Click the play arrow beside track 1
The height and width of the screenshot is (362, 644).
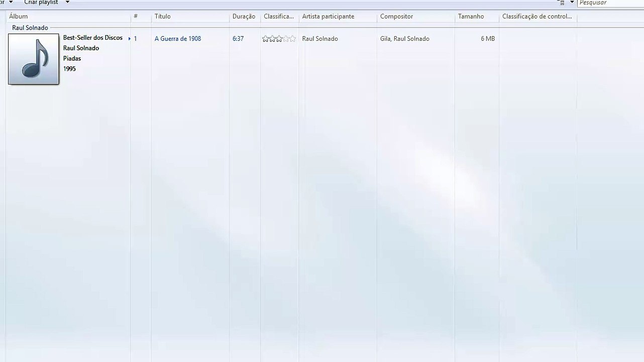130,39
